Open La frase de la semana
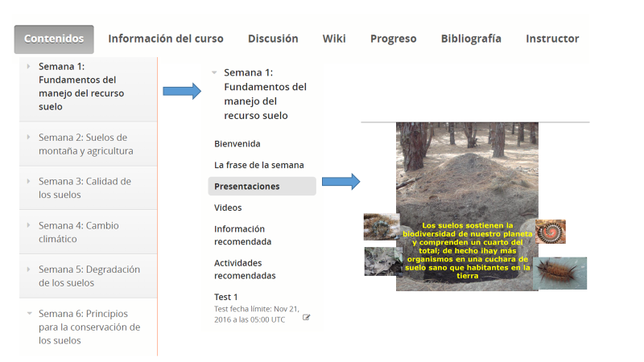The height and width of the screenshot is (362, 644). (258, 165)
